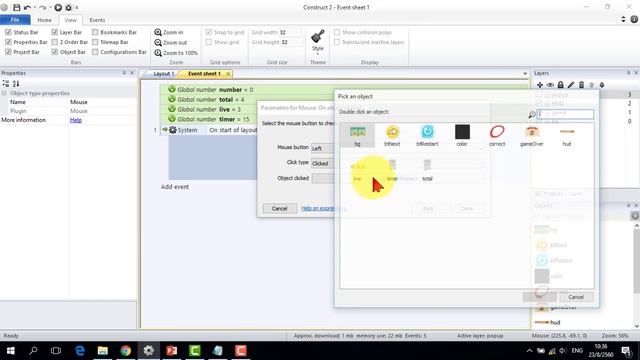Click Windows Start button
The height and width of the screenshot is (360, 640).
(11, 351)
